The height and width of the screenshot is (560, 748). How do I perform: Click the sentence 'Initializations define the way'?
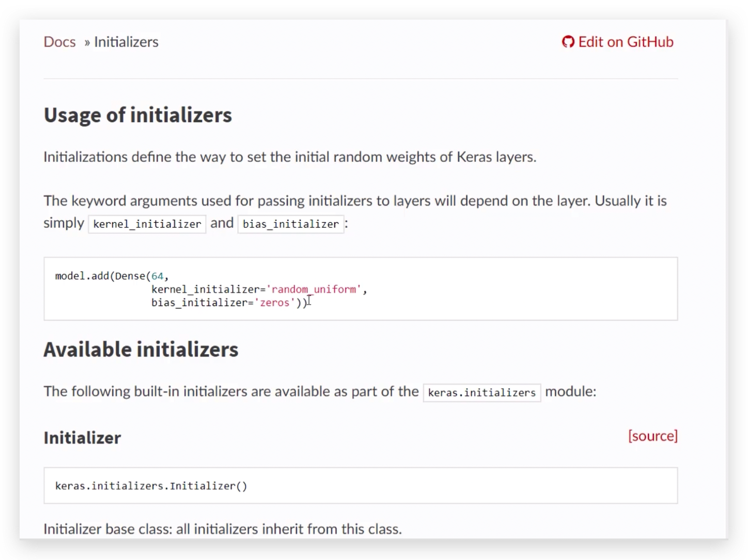click(290, 157)
